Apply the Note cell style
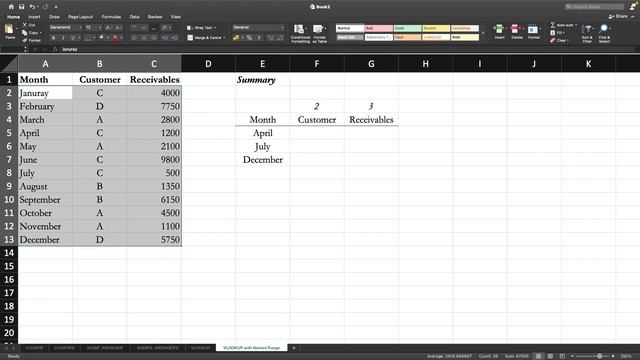Screen dimensions: 640x360 (x=465, y=37)
